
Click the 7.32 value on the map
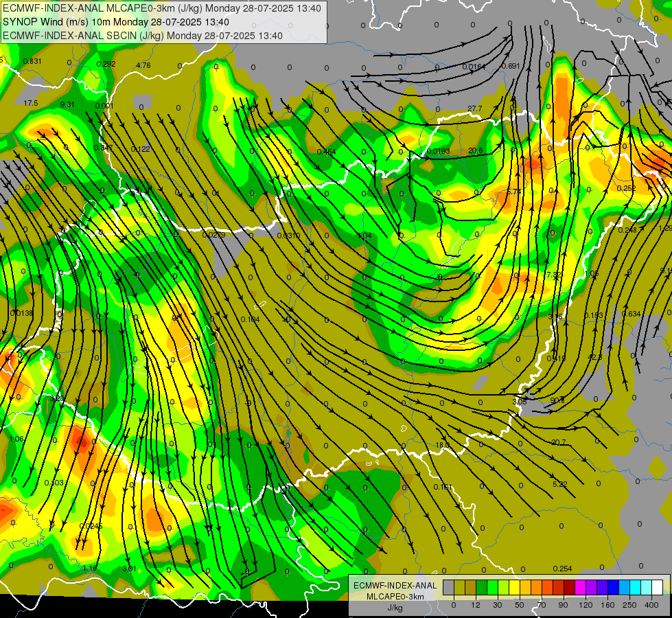[x=554, y=275]
